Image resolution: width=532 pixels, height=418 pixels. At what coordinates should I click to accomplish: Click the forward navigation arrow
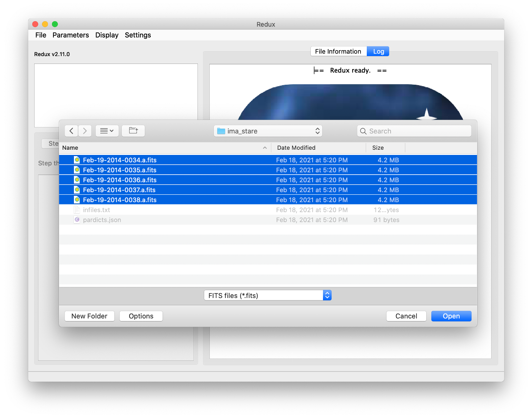point(85,131)
